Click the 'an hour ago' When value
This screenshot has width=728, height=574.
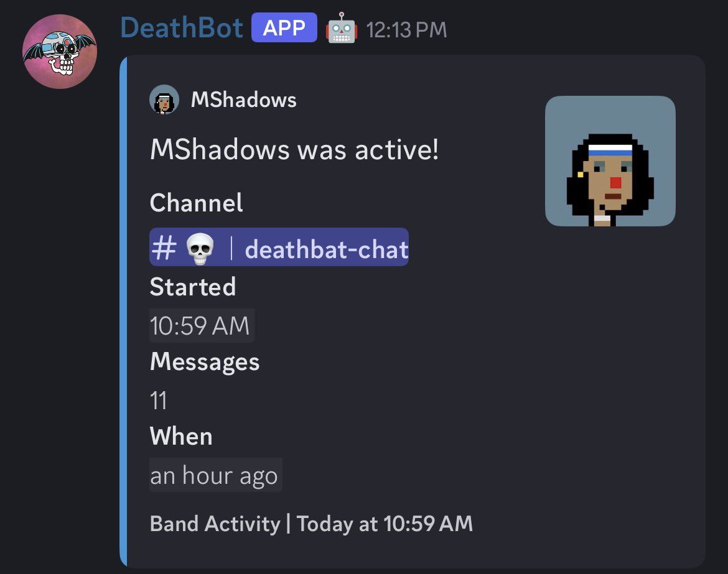(x=215, y=474)
